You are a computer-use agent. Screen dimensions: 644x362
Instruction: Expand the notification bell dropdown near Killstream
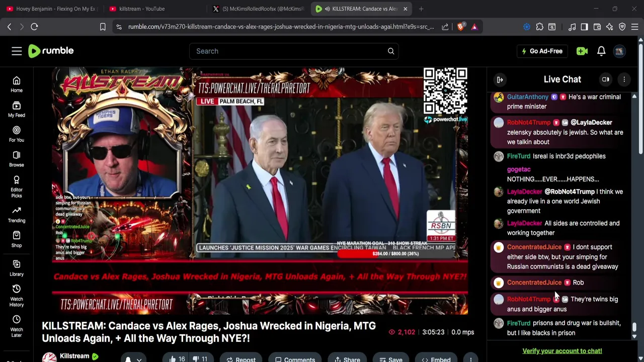(133, 359)
